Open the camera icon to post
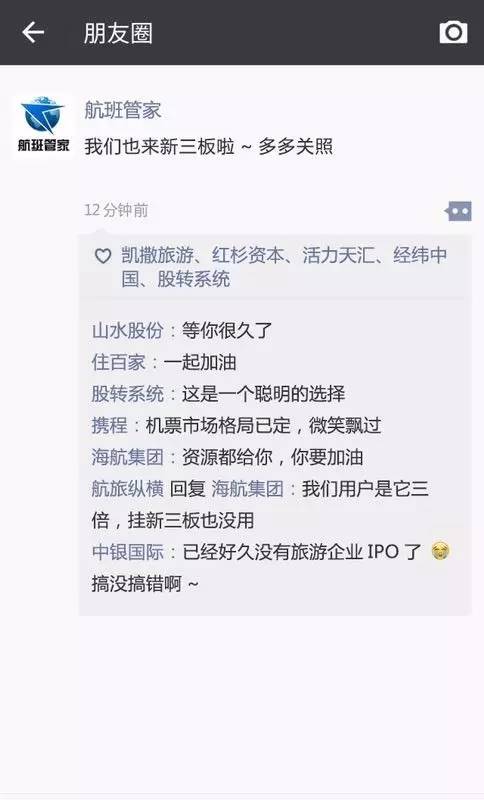This screenshot has width=484, height=800. click(x=453, y=33)
